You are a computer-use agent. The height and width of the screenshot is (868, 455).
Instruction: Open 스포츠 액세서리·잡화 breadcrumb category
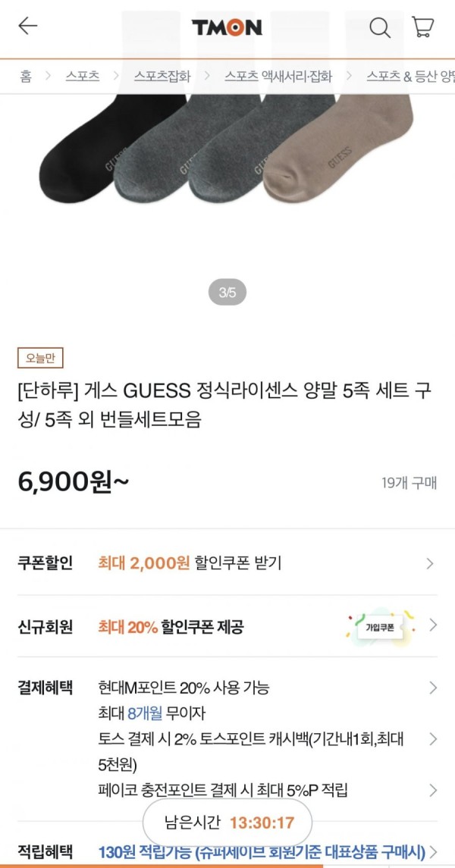click(x=278, y=76)
